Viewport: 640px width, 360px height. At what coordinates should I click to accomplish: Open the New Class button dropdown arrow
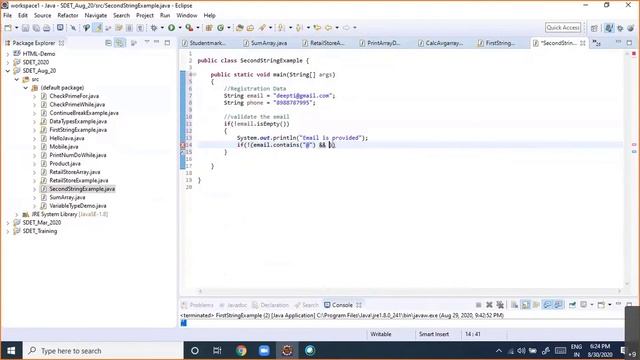tap(229, 28)
